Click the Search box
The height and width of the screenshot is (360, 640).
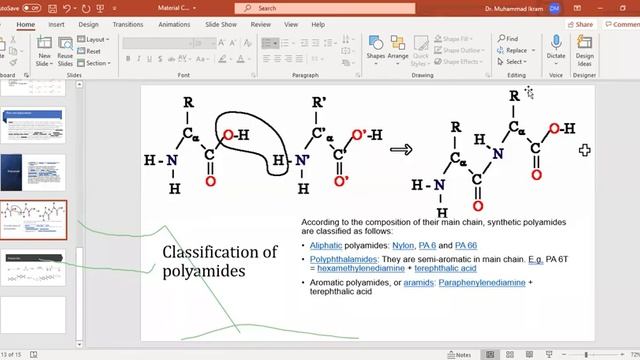pos(325,8)
